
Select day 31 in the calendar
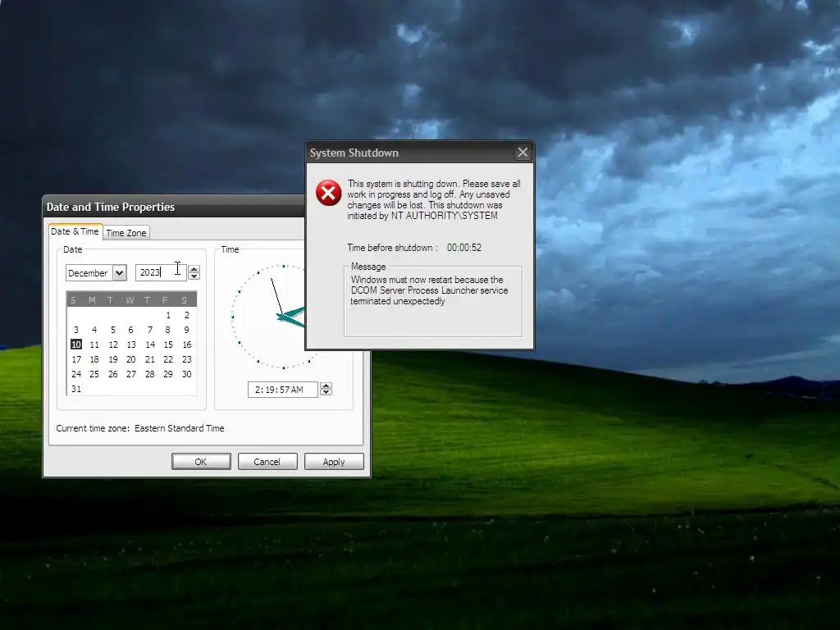[x=76, y=389]
